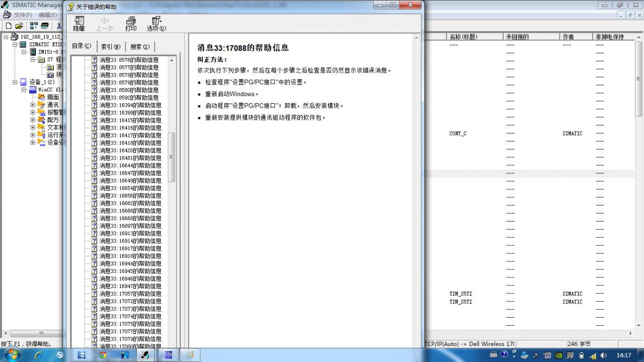Click the Accessible Nodes network icon
This screenshot has width=644, height=362.
coord(34,26)
